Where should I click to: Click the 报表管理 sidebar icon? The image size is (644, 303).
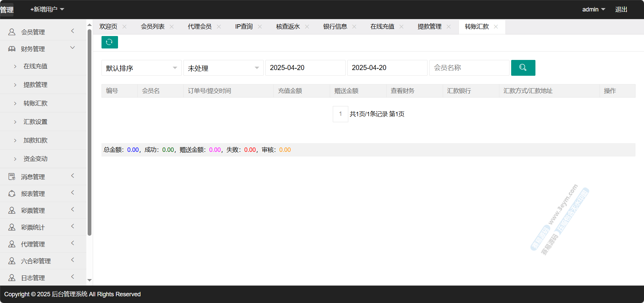[x=12, y=194]
